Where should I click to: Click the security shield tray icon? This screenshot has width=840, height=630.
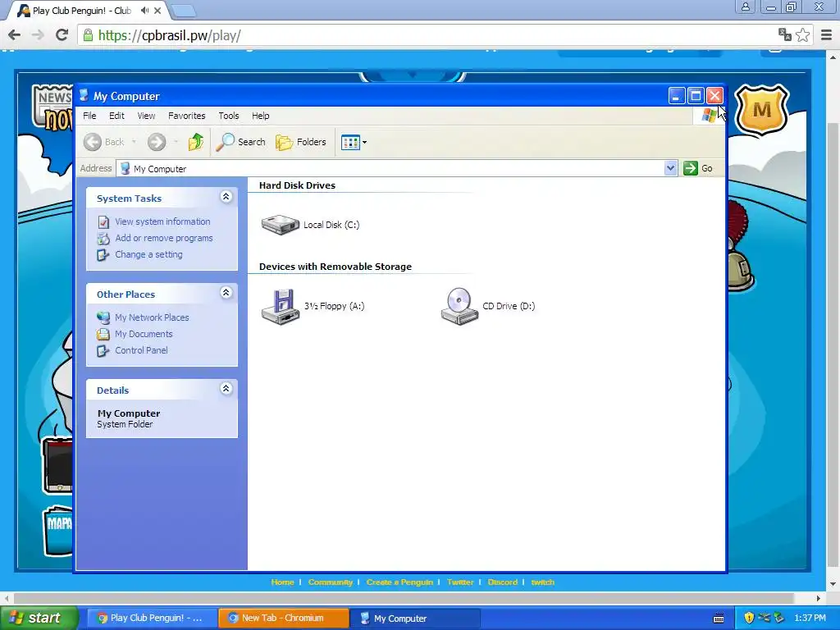pyautogui.click(x=749, y=619)
